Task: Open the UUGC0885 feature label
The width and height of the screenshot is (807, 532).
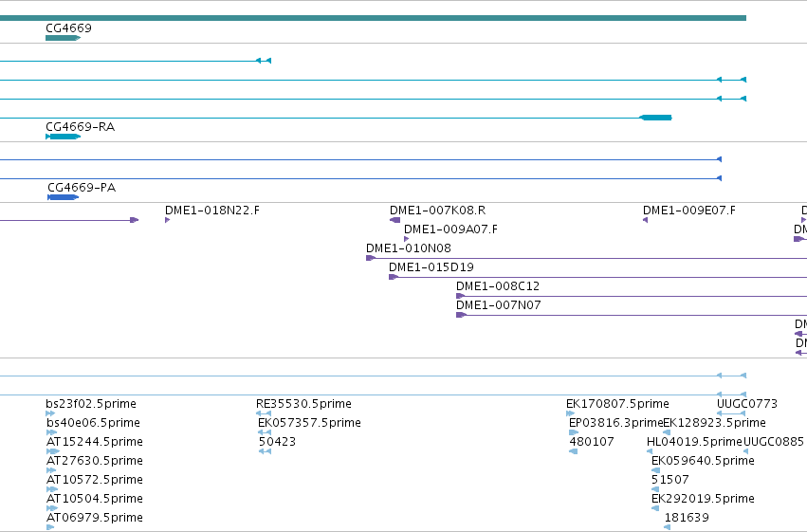Action: (774, 442)
